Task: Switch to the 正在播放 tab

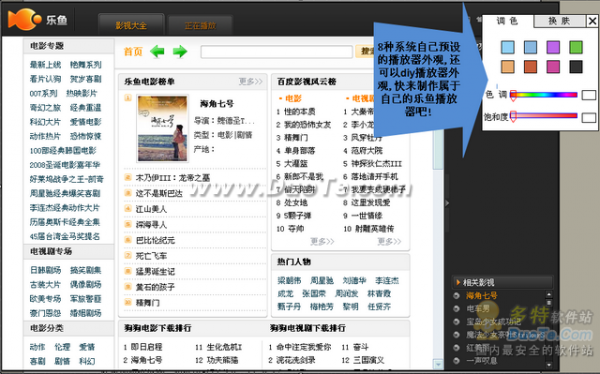Action: point(200,26)
